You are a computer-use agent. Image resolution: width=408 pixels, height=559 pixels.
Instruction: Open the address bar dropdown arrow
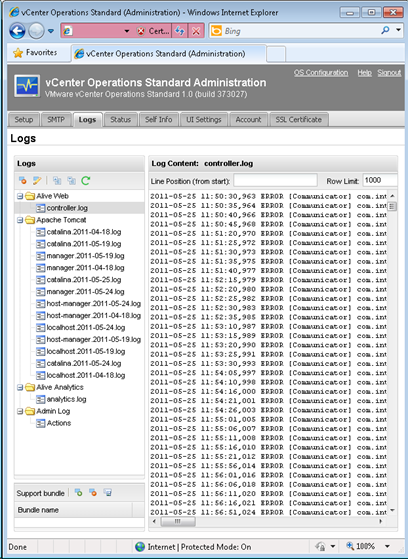127,31
